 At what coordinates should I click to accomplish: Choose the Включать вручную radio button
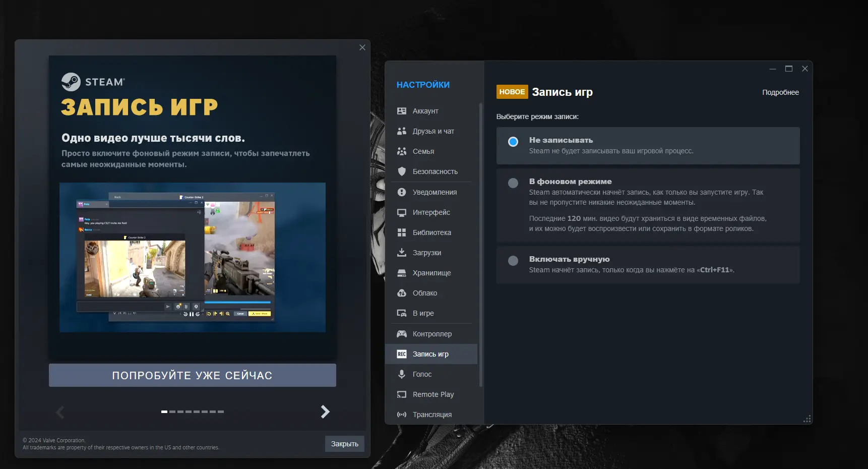point(513,261)
